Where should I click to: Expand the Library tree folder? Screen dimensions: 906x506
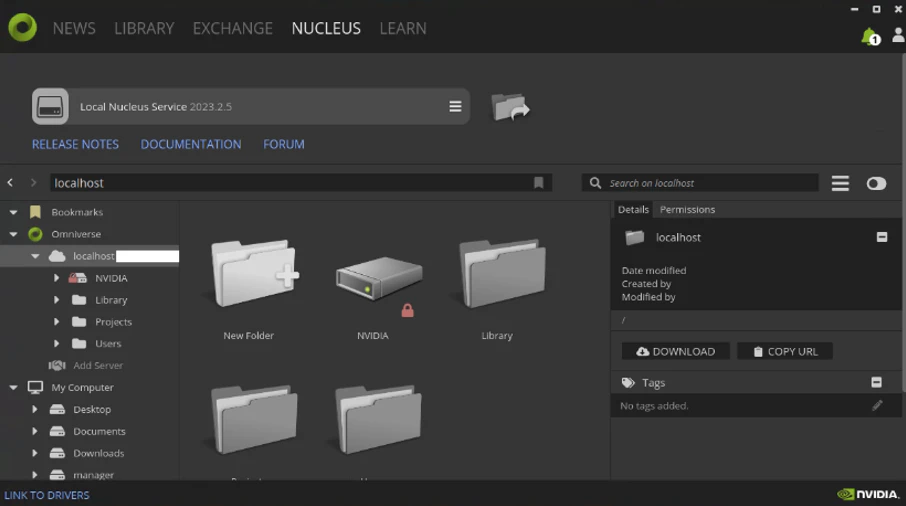pyautogui.click(x=56, y=300)
